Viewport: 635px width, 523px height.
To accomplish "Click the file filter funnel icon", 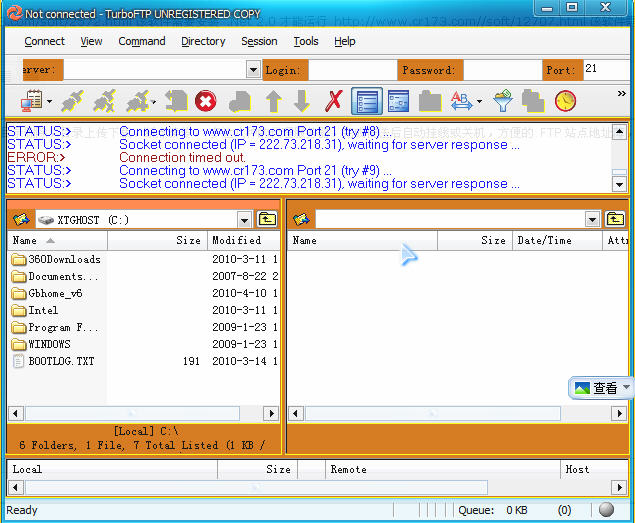I will click(503, 101).
